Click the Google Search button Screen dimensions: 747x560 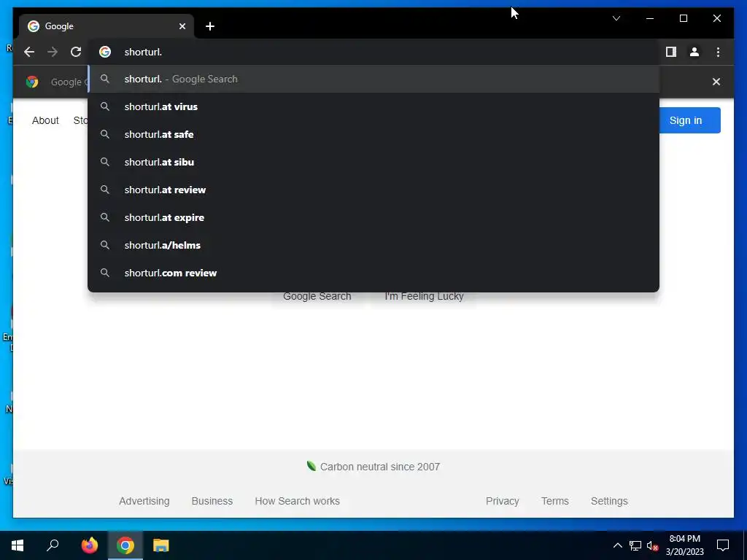pyautogui.click(x=317, y=296)
